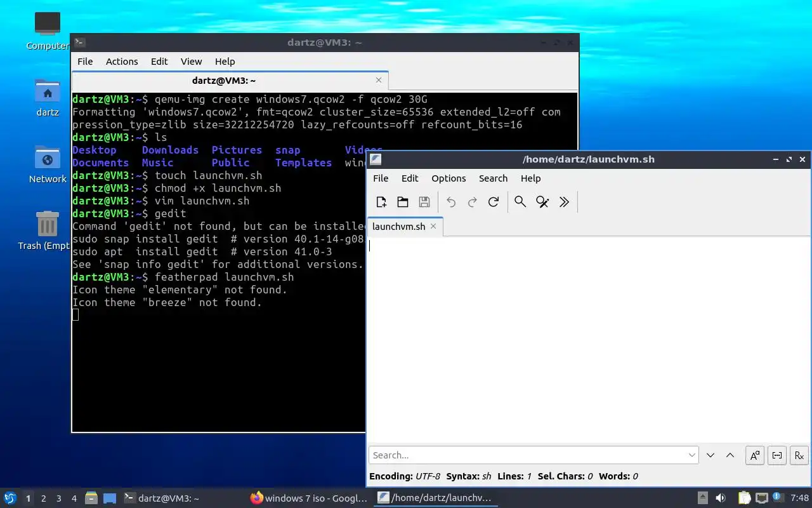Open terminal Help menu

225,62
